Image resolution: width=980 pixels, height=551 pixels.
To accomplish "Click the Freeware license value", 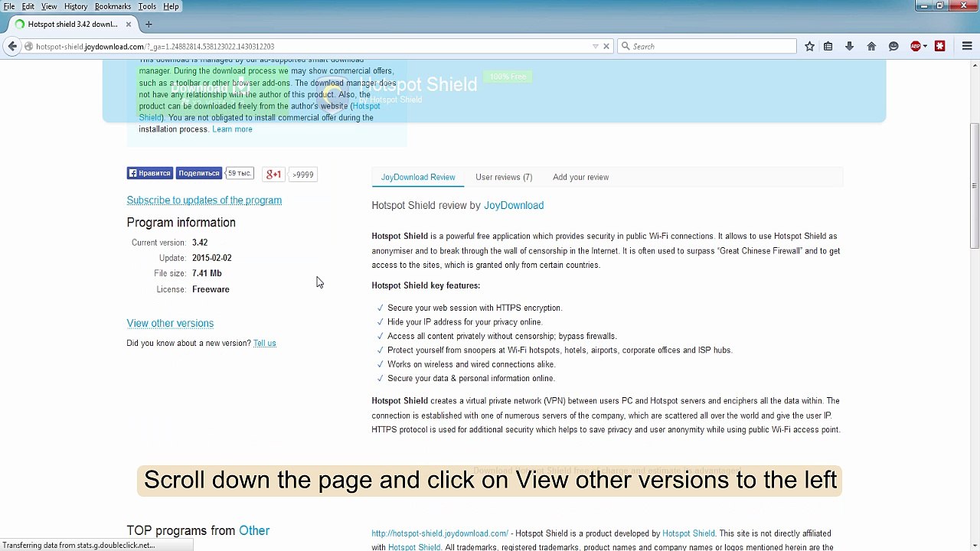I will click(211, 290).
